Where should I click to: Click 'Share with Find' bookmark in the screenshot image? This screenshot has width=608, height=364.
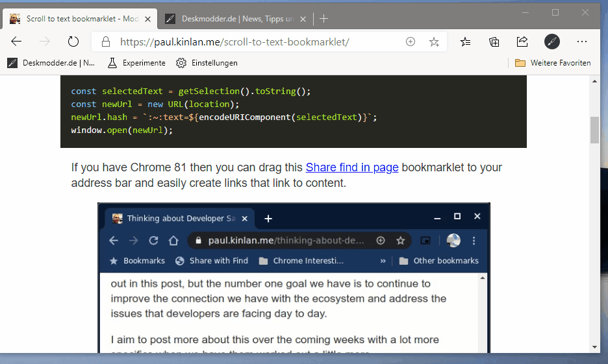click(x=212, y=261)
